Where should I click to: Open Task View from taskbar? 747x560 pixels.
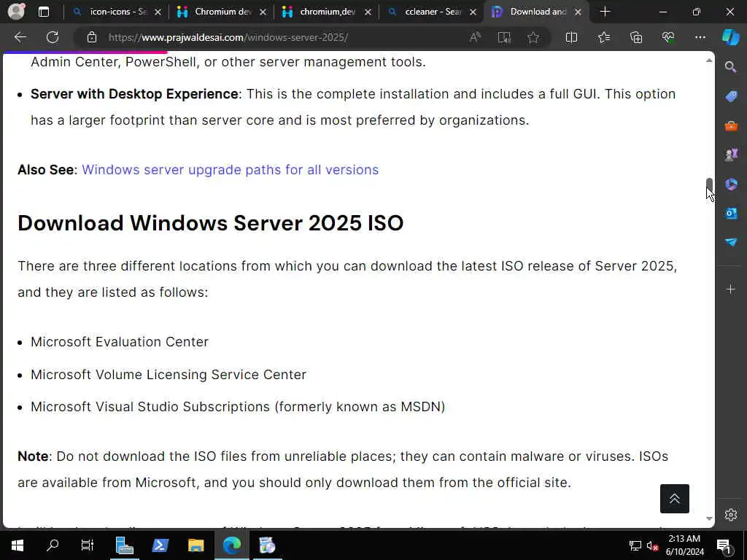point(88,545)
